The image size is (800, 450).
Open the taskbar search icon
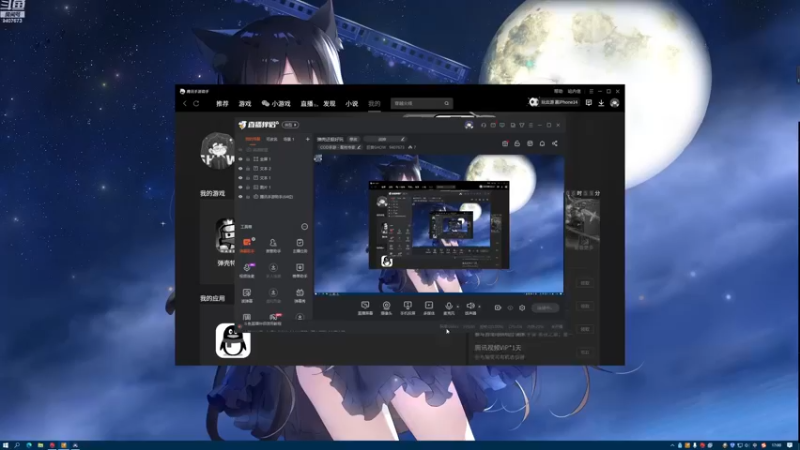tap(17, 445)
